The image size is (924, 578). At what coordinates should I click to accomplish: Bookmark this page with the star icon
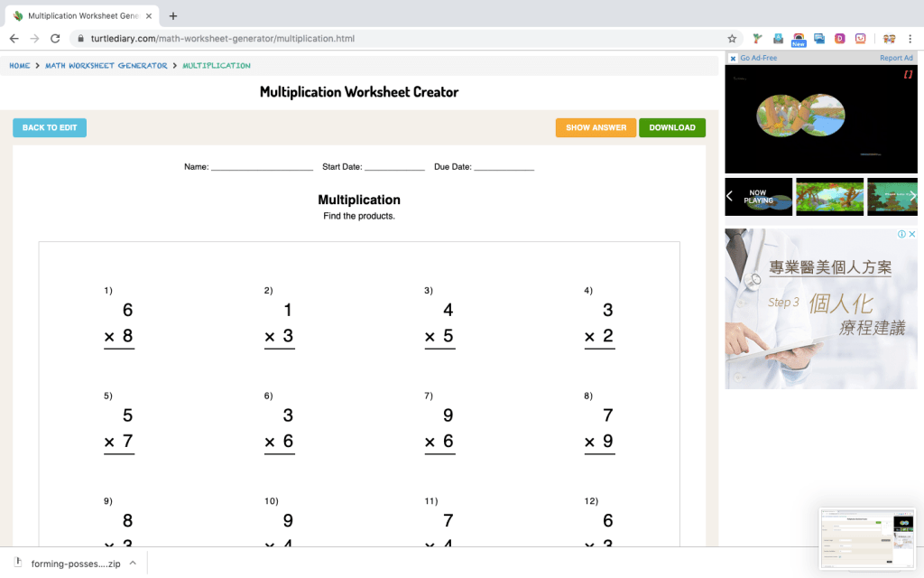point(732,39)
